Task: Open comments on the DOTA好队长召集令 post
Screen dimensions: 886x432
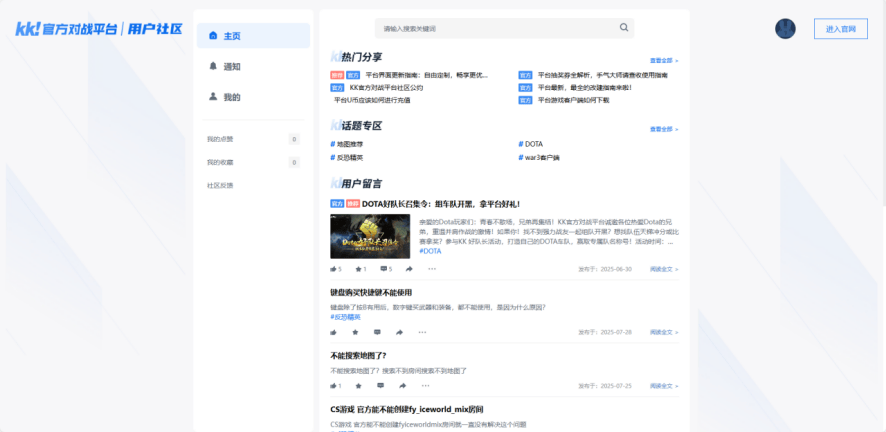Action: tap(386, 269)
